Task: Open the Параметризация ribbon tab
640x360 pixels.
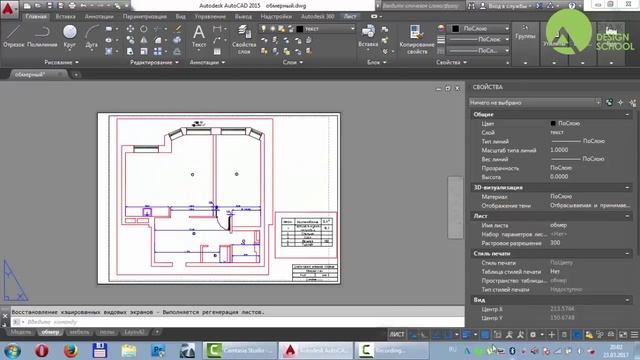Action: click(x=144, y=17)
